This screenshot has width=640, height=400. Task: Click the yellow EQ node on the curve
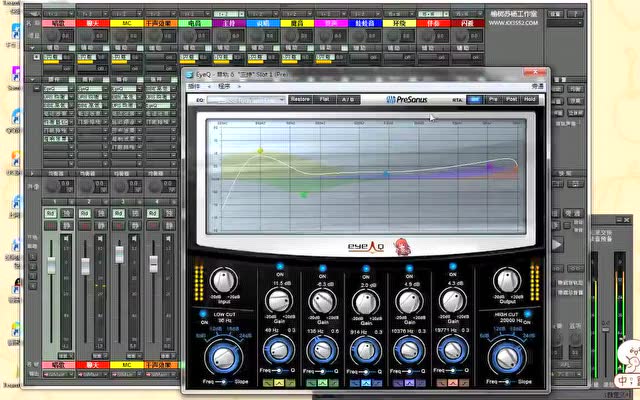pyautogui.click(x=260, y=152)
